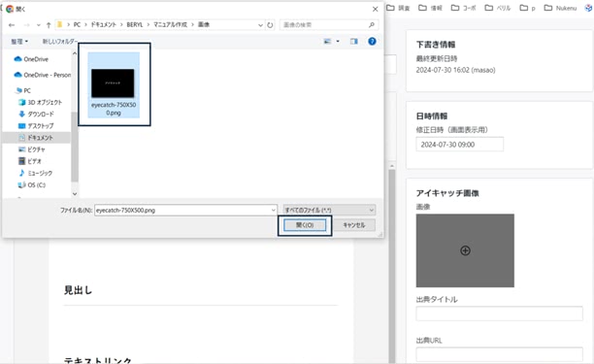
Task: Click the キャンセル button
Action: (x=354, y=225)
